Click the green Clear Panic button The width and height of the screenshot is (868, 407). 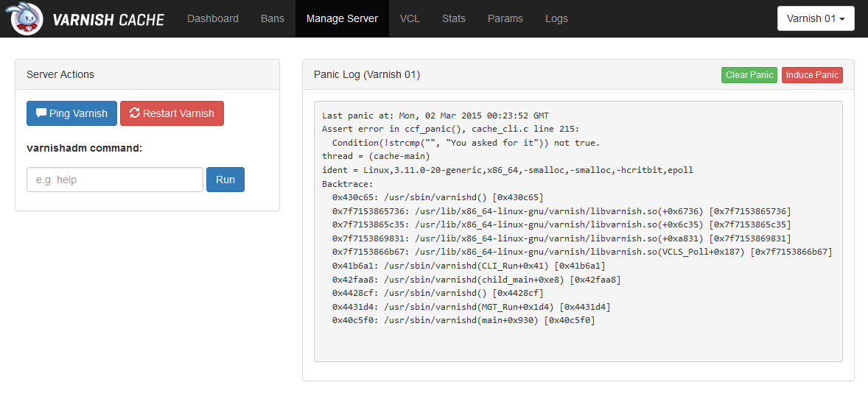click(749, 75)
